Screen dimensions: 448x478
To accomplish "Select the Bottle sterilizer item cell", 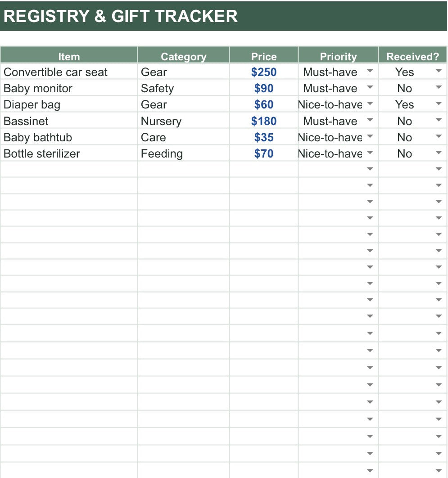I will (69, 153).
